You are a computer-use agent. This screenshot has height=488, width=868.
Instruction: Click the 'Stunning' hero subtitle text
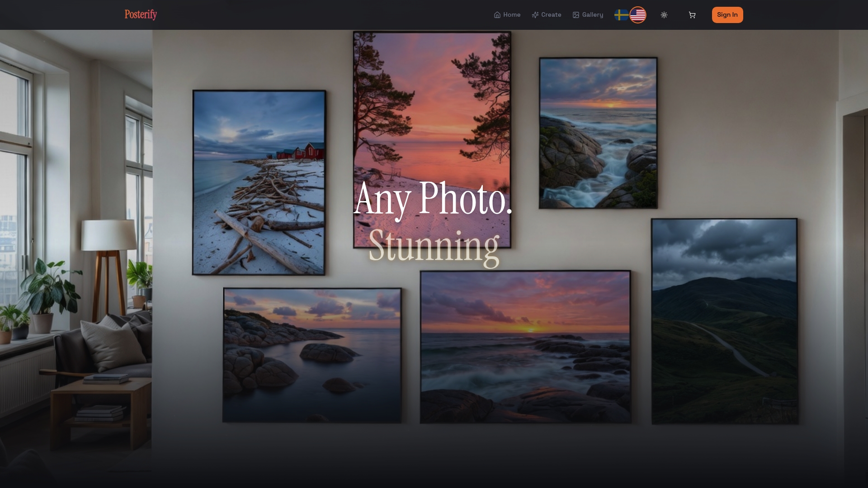(434, 246)
